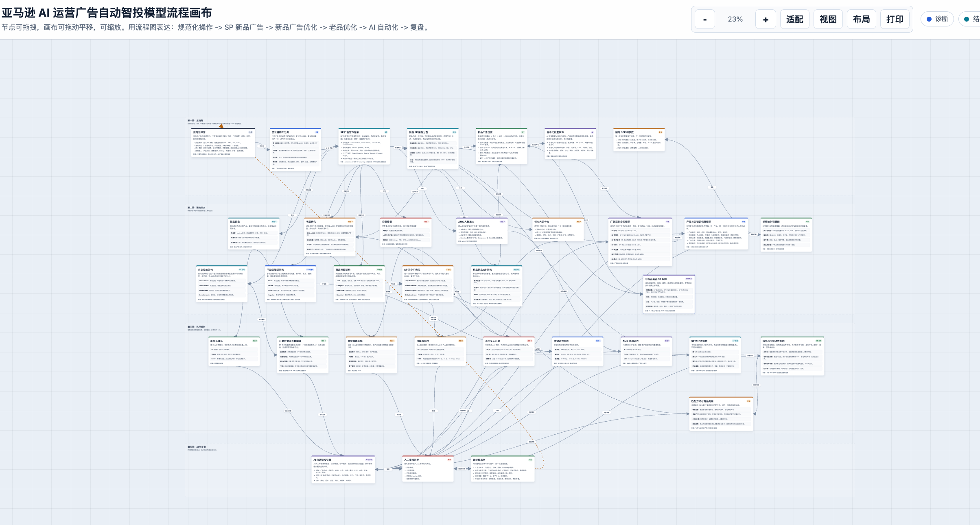Image resolution: width=980 pixels, height=525 pixels.
Task: Select the 优化目的大分类 node
Action: click(x=295, y=150)
